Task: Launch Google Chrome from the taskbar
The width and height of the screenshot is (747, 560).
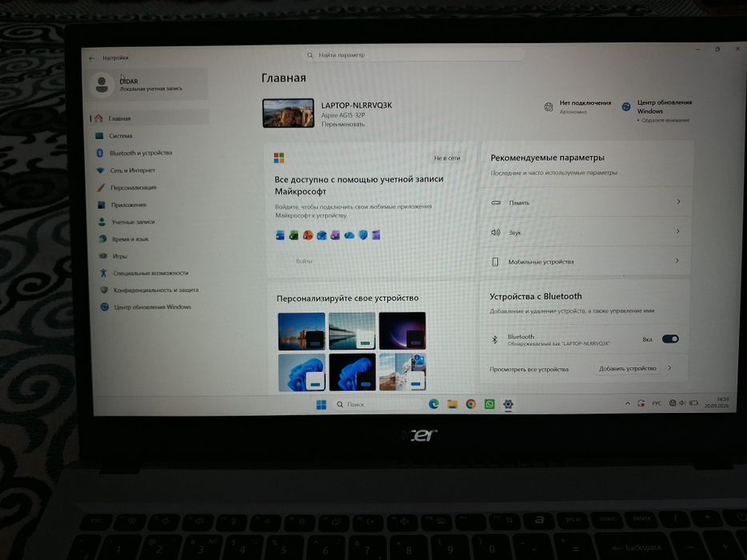Action: coord(471,404)
